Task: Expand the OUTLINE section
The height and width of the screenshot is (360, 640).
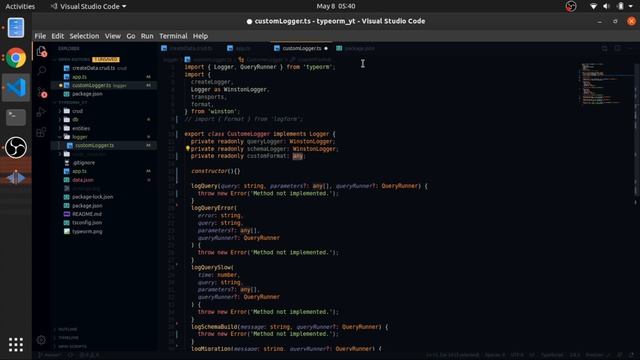Action: coord(67,329)
